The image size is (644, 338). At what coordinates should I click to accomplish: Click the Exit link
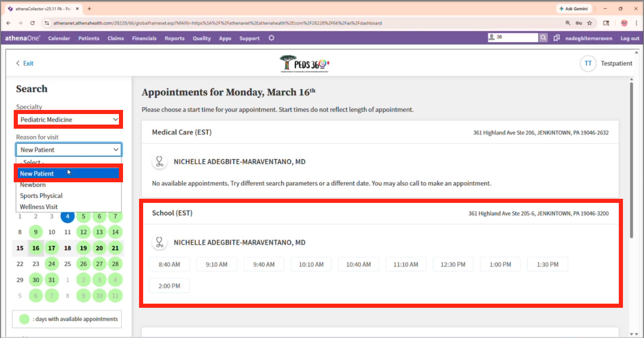(25, 64)
